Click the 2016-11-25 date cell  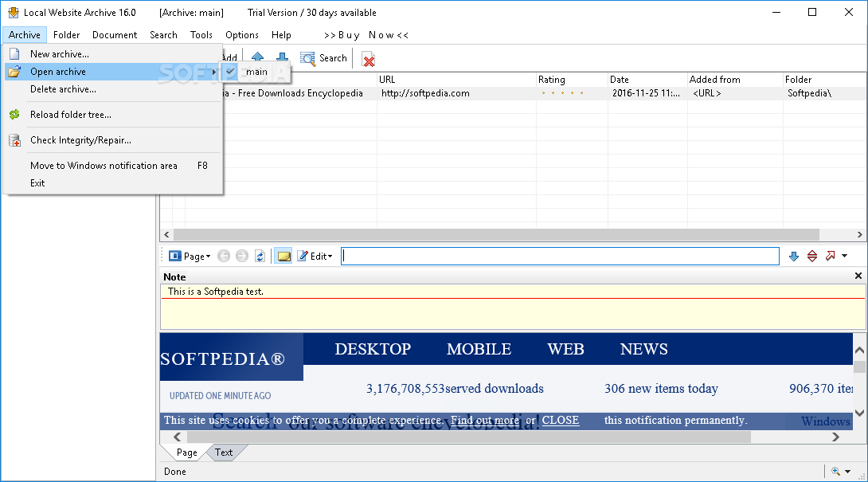(x=646, y=93)
